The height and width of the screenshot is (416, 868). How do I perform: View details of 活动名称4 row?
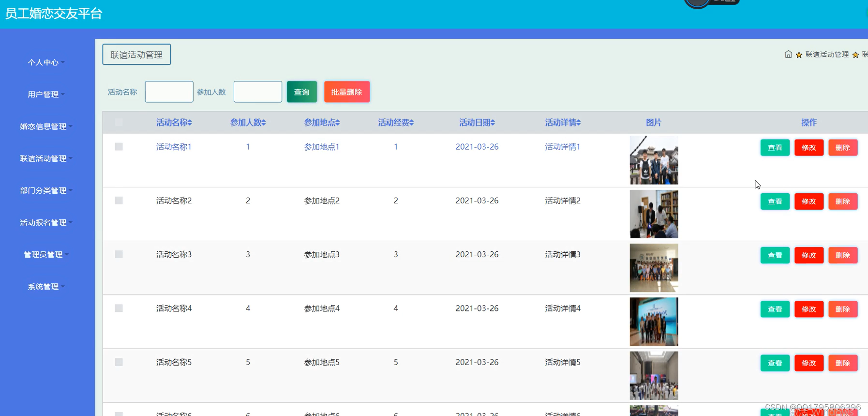775,309
